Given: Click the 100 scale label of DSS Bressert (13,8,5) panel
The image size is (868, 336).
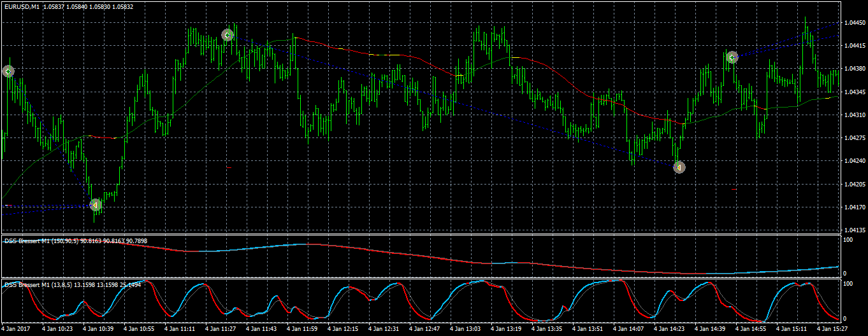Looking at the screenshot, I should tap(848, 283).
